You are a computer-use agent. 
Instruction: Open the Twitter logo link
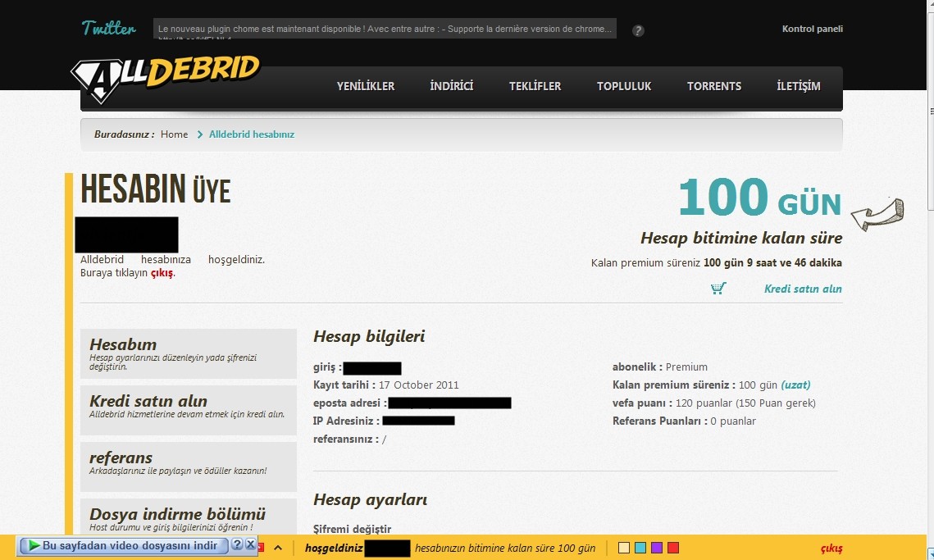point(108,28)
